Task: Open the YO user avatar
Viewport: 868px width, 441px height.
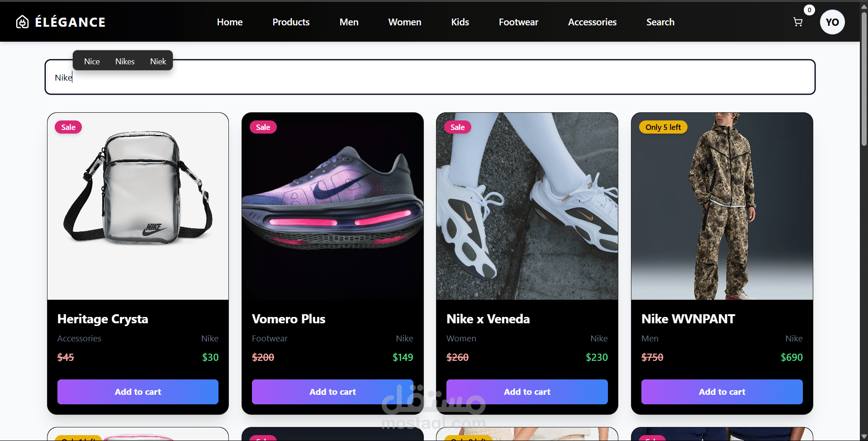Action: tap(832, 22)
